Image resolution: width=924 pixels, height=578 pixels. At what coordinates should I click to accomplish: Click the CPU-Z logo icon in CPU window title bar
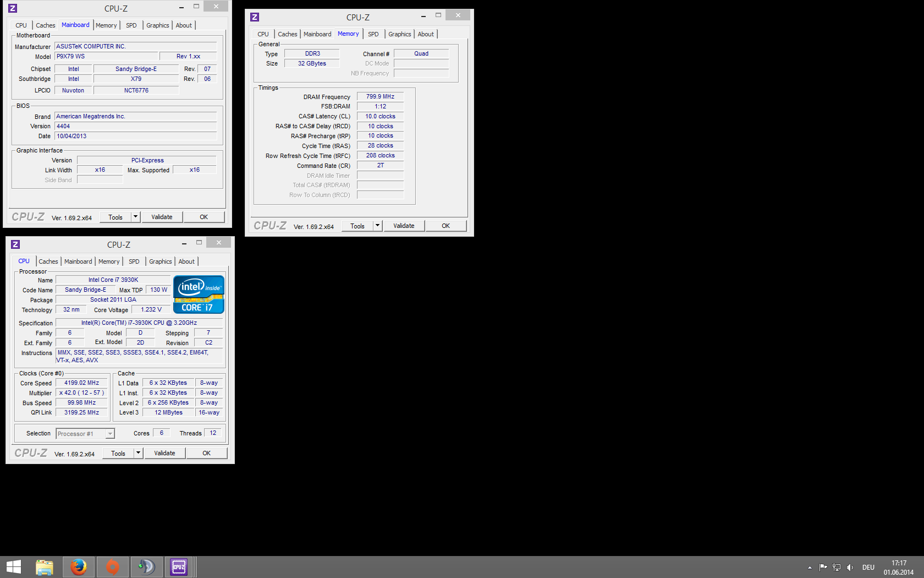click(x=15, y=244)
